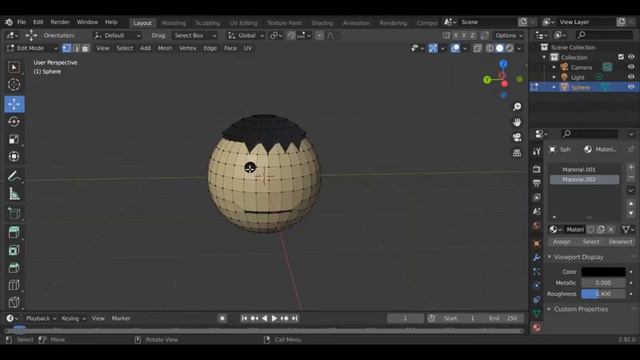This screenshot has height=360, width=640.
Task: Collapse the Viewport Display panel
Action: tap(549, 257)
